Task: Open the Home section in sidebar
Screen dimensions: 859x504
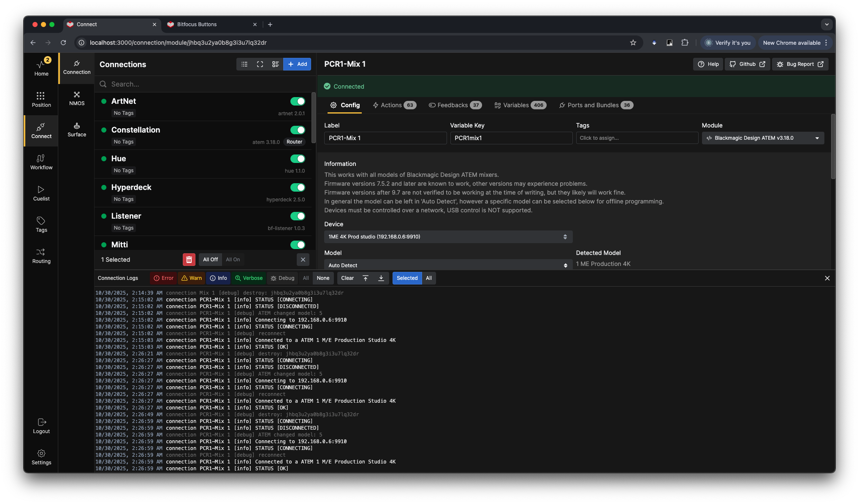Action: [41, 68]
